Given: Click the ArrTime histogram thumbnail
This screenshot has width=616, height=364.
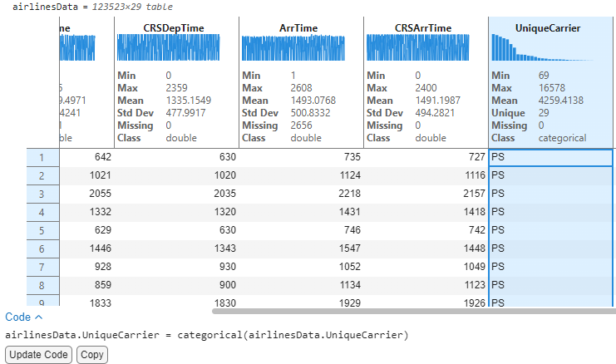Looking at the screenshot, I should coord(301,48).
